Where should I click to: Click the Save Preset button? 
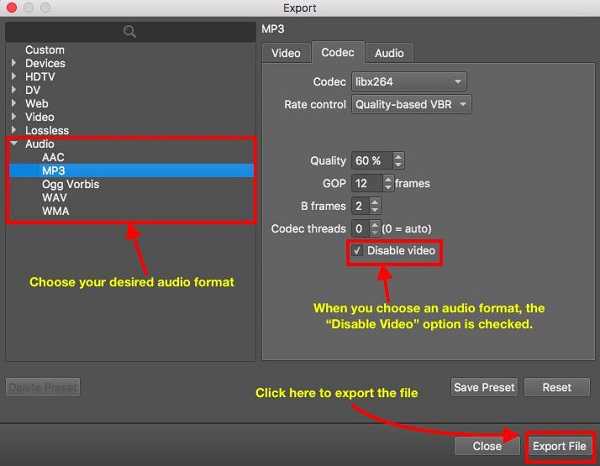click(484, 387)
